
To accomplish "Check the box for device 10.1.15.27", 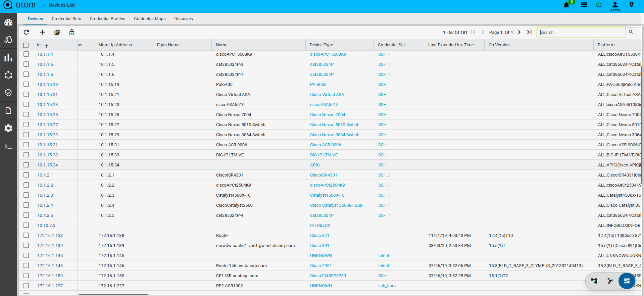I will click(26, 125).
